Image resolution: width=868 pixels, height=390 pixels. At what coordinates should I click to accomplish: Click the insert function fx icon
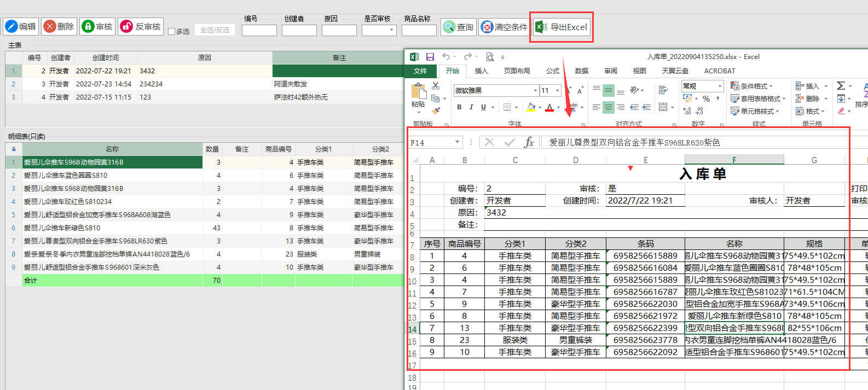(x=529, y=143)
